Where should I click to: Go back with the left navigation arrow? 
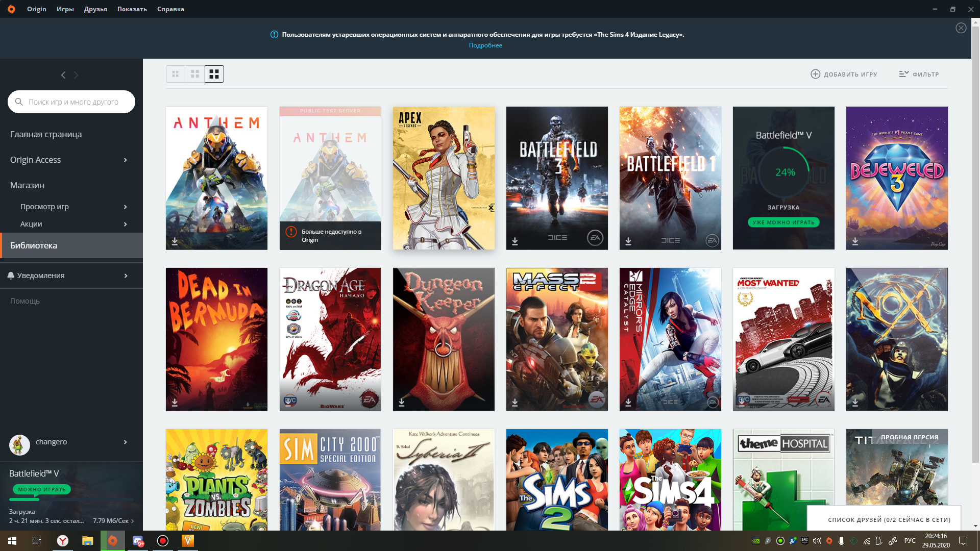tap(63, 75)
